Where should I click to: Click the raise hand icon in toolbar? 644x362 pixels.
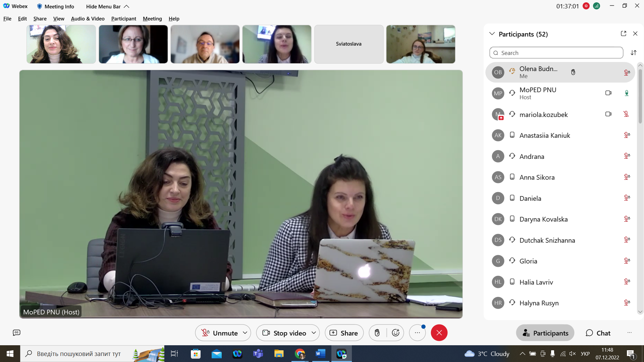coord(377,333)
